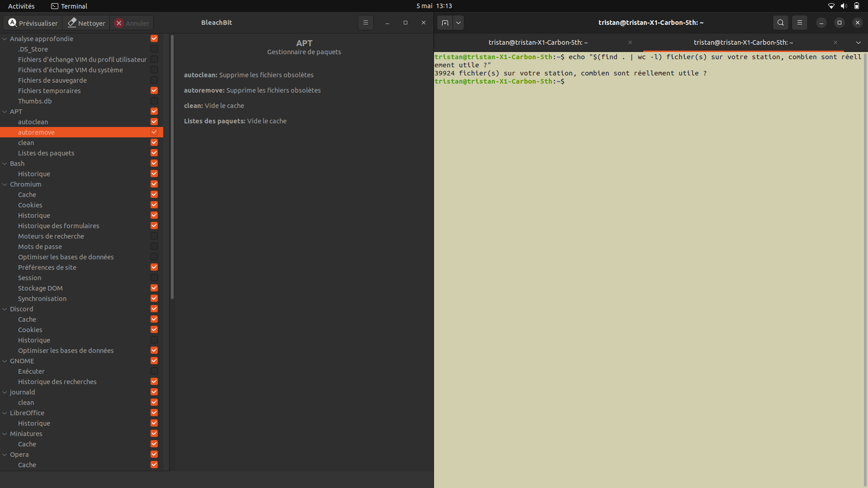Click the Annuler button
Screen dimensions: 868x488
pyautogui.click(x=132, y=23)
